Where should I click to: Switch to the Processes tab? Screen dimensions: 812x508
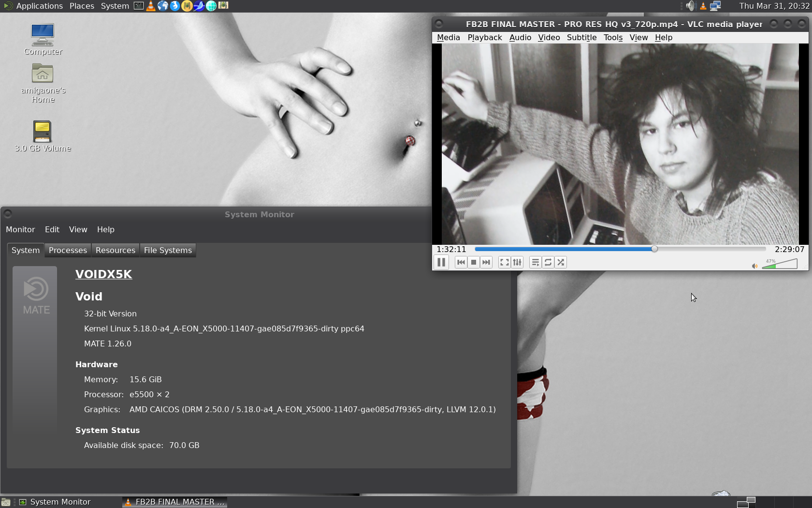68,250
